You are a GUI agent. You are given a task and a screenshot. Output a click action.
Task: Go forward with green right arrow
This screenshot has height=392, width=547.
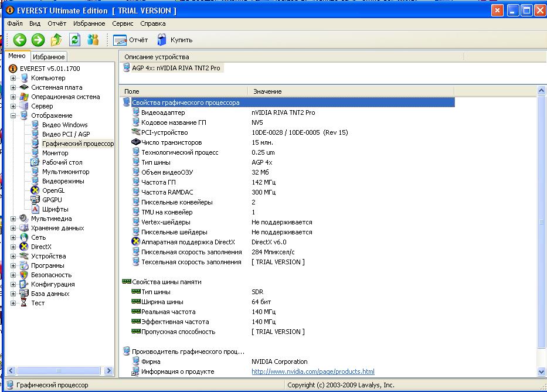pyautogui.click(x=38, y=40)
